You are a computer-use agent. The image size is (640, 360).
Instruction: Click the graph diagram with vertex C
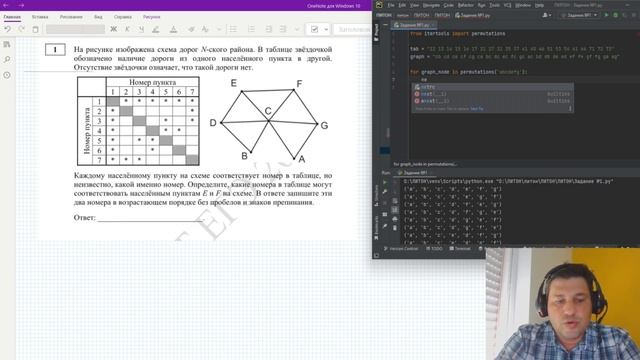(x=269, y=121)
